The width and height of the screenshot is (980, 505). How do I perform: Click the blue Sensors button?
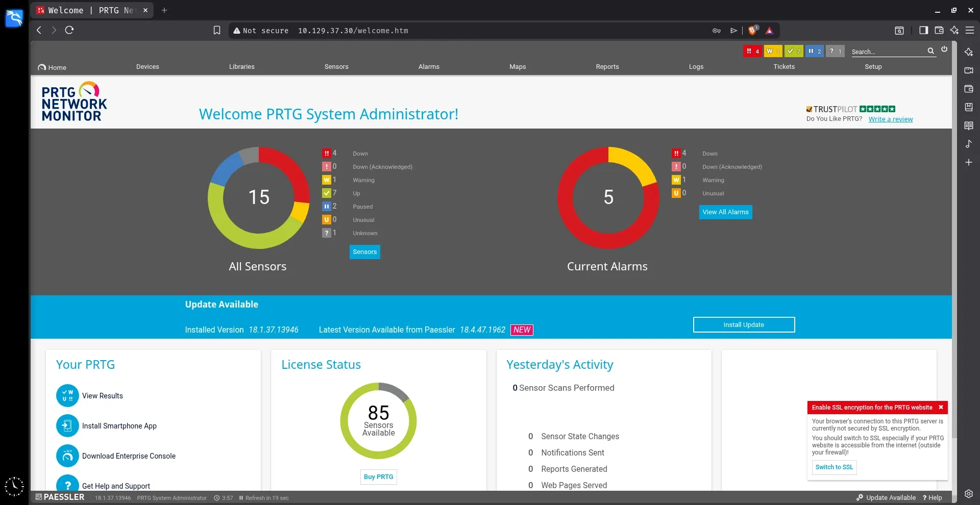click(x=365, y=252)
